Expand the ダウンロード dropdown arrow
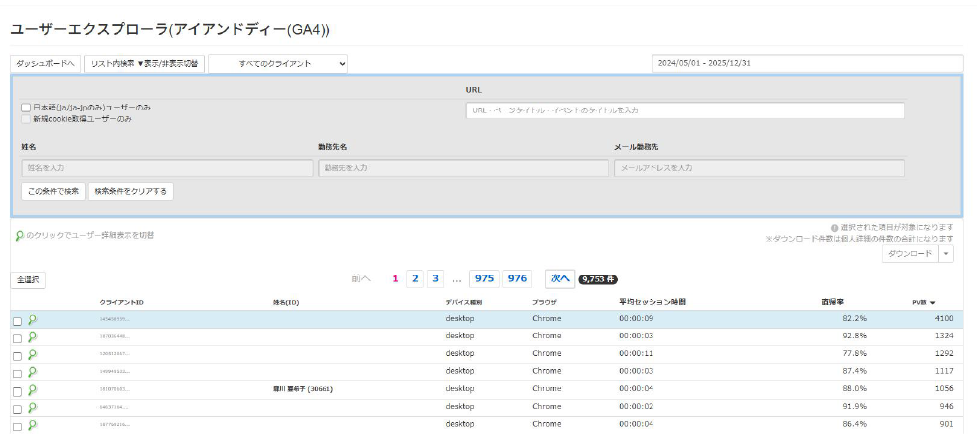The image size is (977, 440). click(946, 254)
